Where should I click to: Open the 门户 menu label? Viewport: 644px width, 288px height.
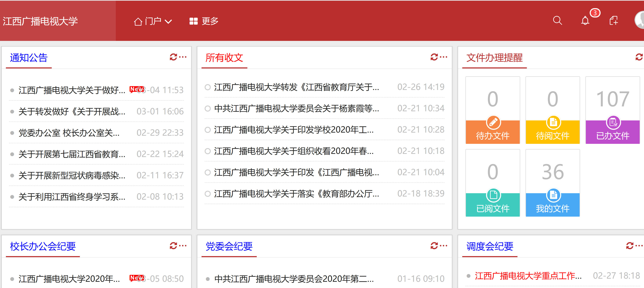[x=153, y=21]
